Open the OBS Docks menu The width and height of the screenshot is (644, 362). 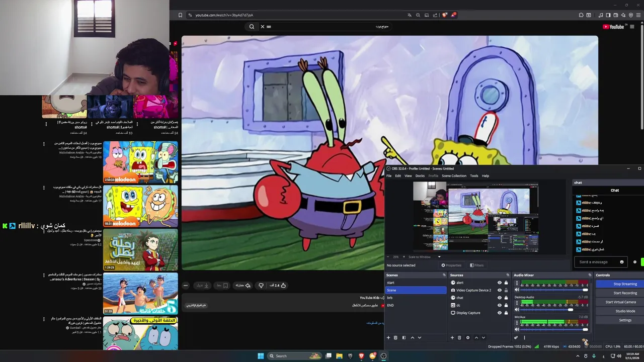[x=420, y=176]
